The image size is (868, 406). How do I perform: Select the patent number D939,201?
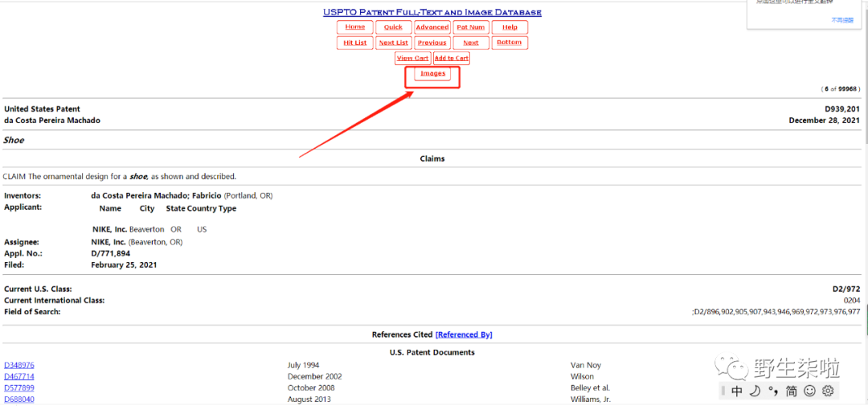point(842,109)
